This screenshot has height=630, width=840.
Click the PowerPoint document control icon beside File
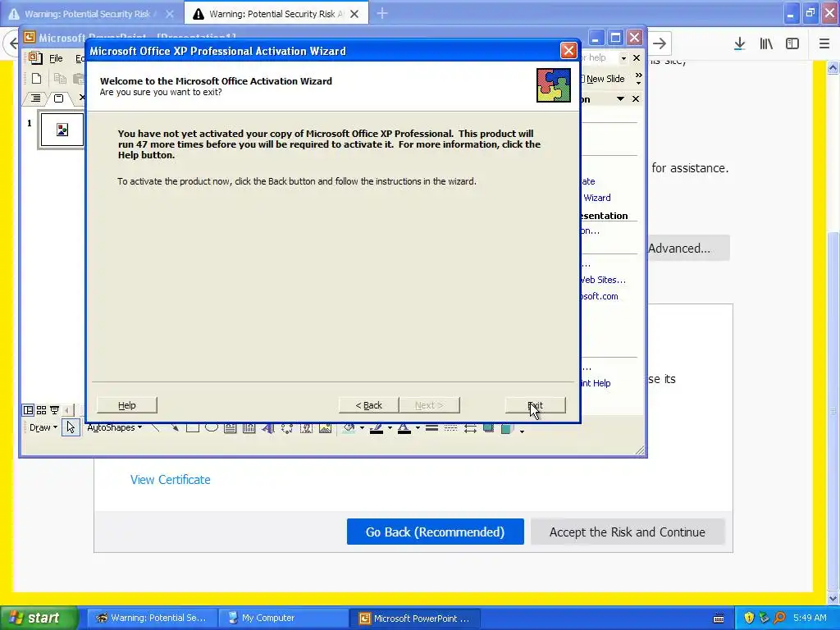pyautogui.click(x=34, y=58)
